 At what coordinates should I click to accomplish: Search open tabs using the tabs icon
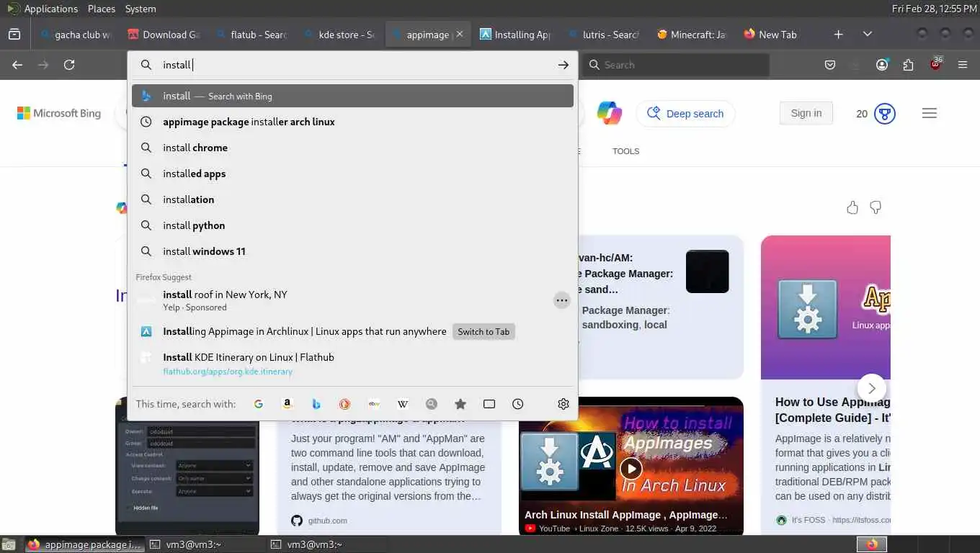[x=489, y=404]
